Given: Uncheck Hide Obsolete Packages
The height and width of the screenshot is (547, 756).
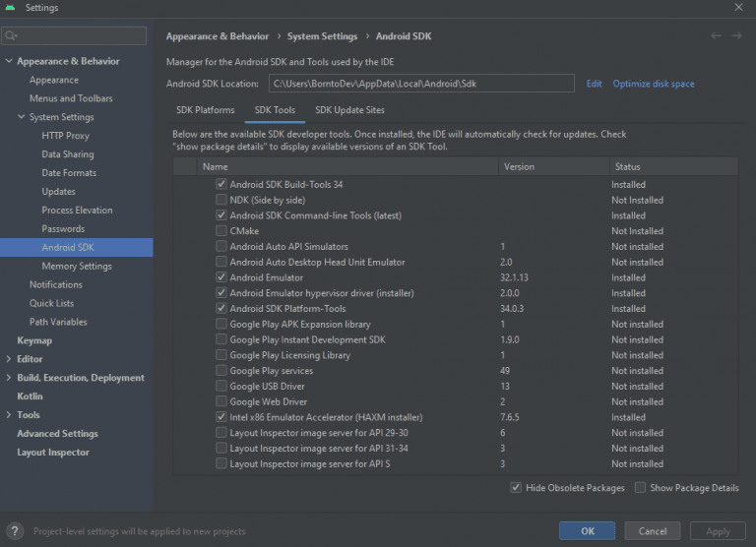Looking at the screenshot, I should (x=516, y=488).
